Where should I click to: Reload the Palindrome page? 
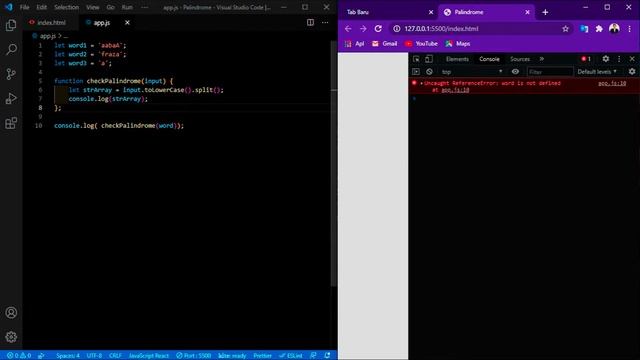point(378,29)
